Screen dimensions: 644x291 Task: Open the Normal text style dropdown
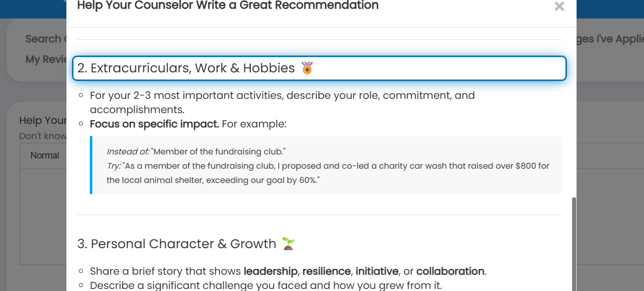click(45, 155)
